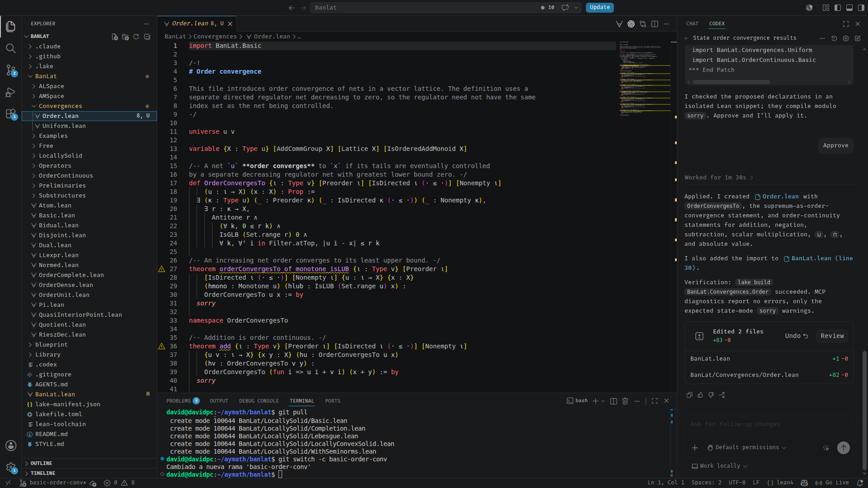Go back from the Codex conversation
The height and width of the screenshot is (488, 868).
point(687,38)
